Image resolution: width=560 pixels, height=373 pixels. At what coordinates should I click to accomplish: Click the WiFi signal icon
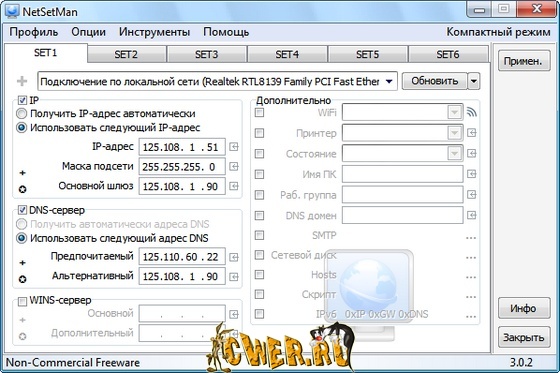(472, 112)
